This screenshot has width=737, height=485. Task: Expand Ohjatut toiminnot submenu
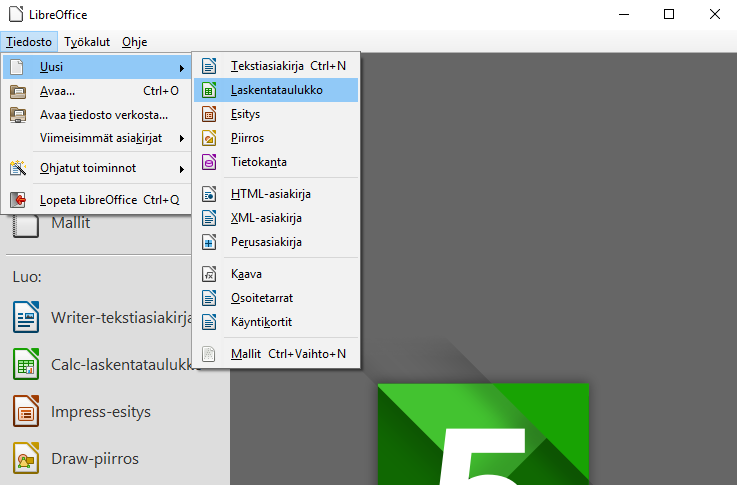[x=182, y=169]
